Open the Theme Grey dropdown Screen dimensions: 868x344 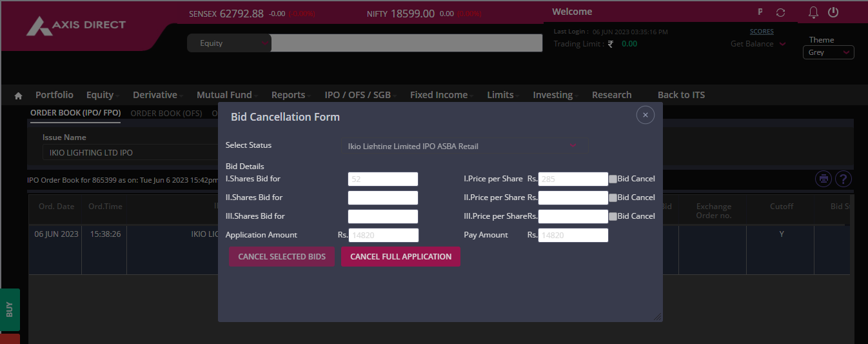(828, 52)
